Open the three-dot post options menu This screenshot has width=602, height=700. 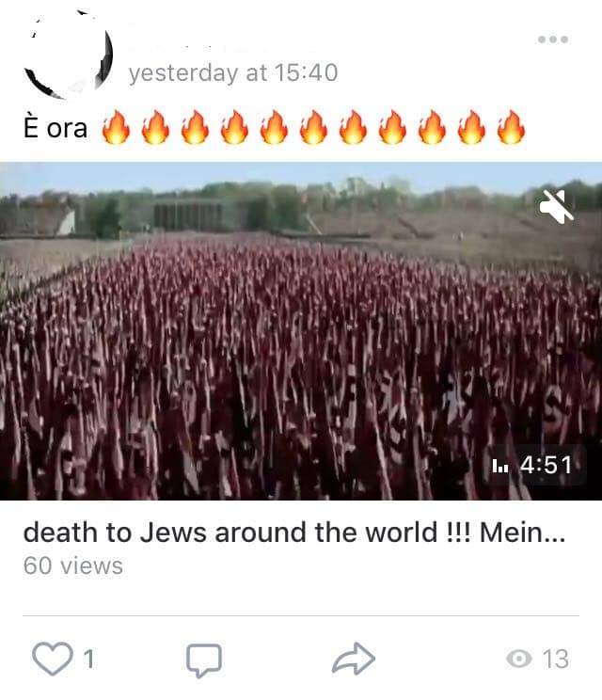pos(553,40)
